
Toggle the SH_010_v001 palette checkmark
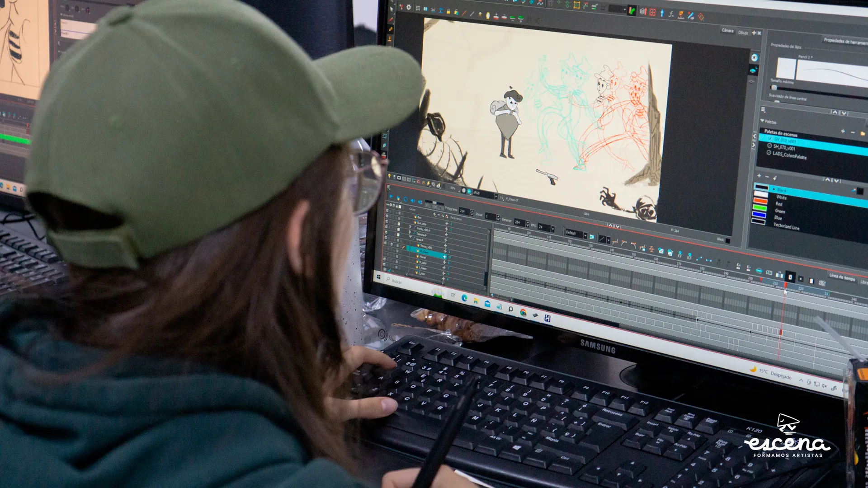[x=770, y=139]
